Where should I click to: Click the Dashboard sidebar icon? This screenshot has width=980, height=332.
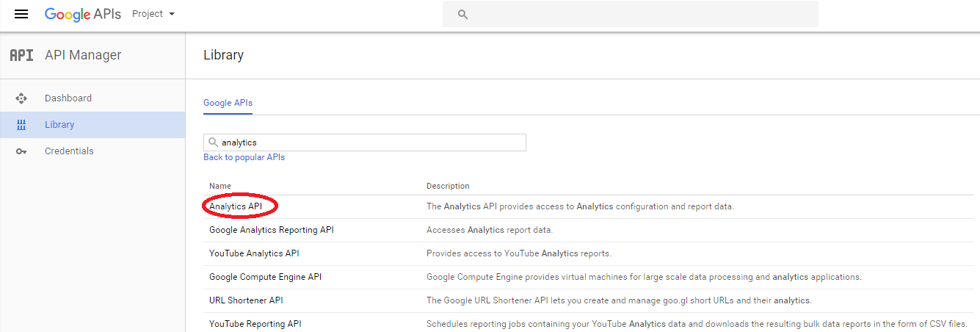tap(21, 98)
